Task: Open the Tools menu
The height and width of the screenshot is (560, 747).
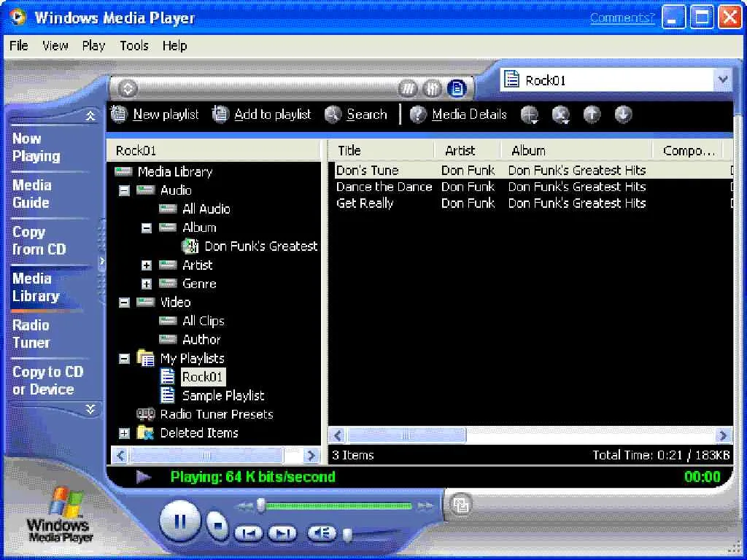Action: [134, 46]
